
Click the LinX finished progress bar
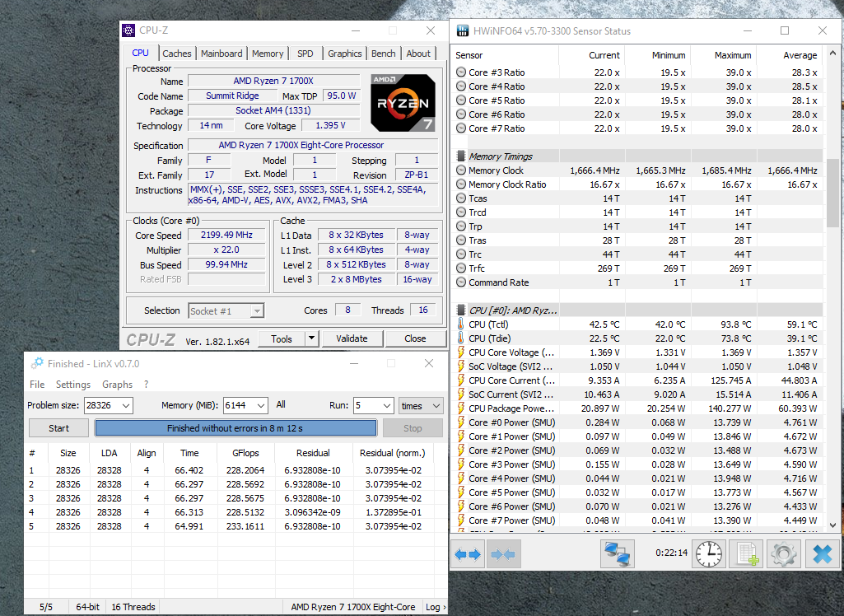tap(235, 428)
